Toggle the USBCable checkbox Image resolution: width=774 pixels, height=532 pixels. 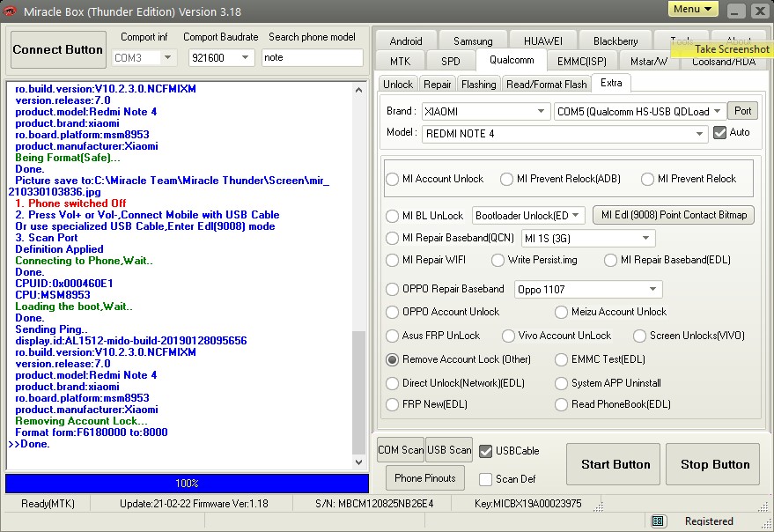click(486, 451)
